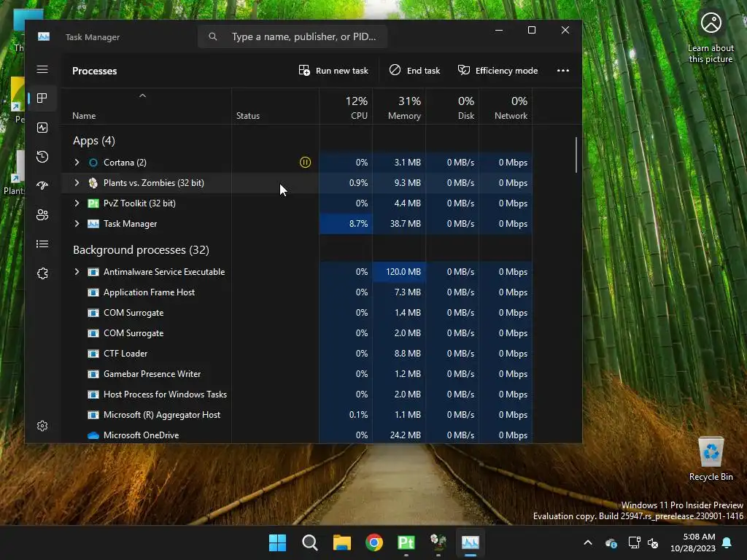Click the vertical scrollbar of process list
The image size is (747, 560).
[576, 155]
